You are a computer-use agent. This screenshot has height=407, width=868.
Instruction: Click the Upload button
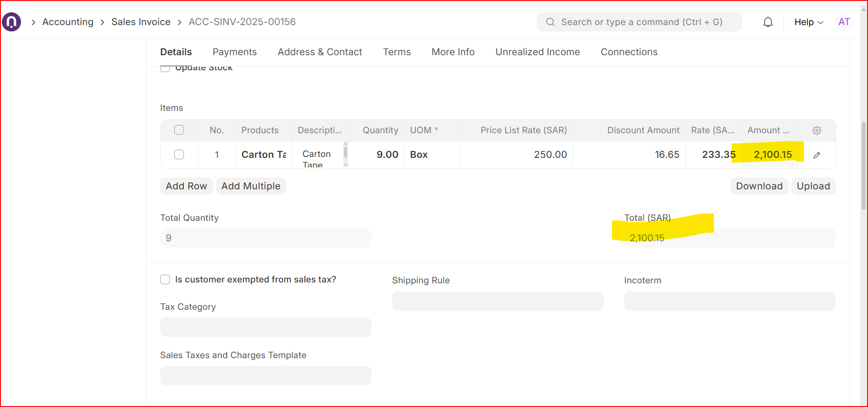pyautogui.click(x=813, y=186)
